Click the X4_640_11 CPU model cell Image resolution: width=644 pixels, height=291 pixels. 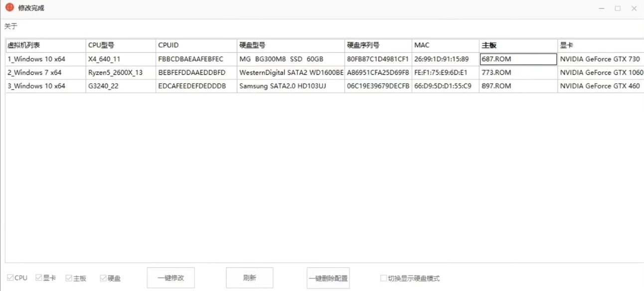click(x=121, y=59)
